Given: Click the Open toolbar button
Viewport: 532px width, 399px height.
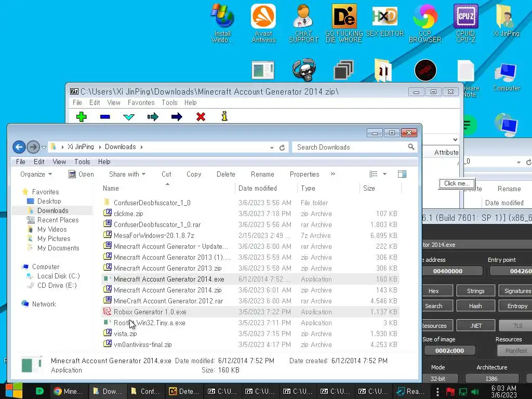Looking at the screenshot, I should click(82, 174).
